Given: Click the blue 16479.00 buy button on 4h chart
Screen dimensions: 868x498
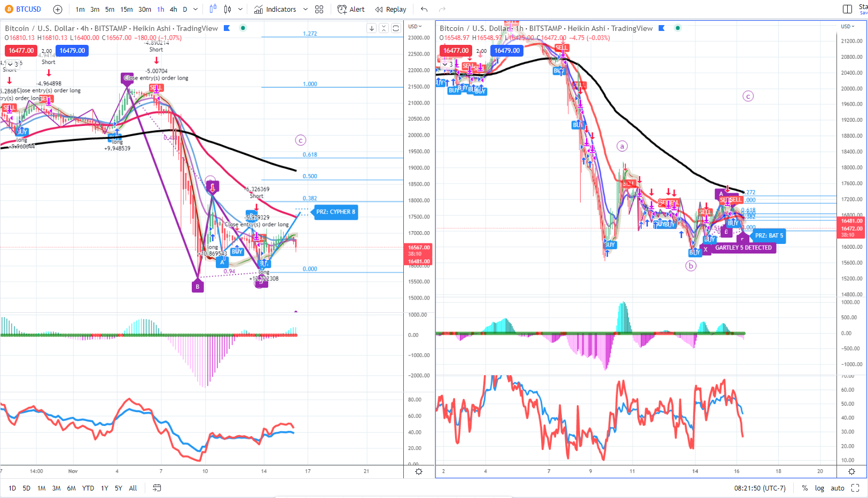Looking at the screenshot, I should pos(72,51).
